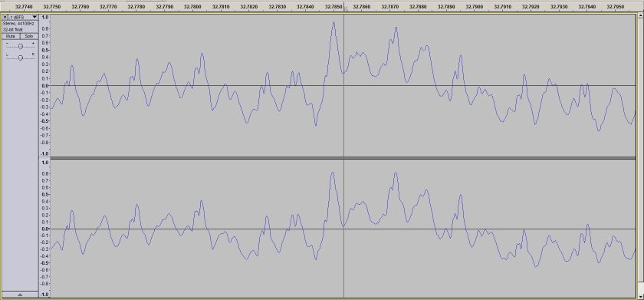The width and height of the screenshot is (644, 300).
Task: Mute the stereo track
Action: coord(11,36)
